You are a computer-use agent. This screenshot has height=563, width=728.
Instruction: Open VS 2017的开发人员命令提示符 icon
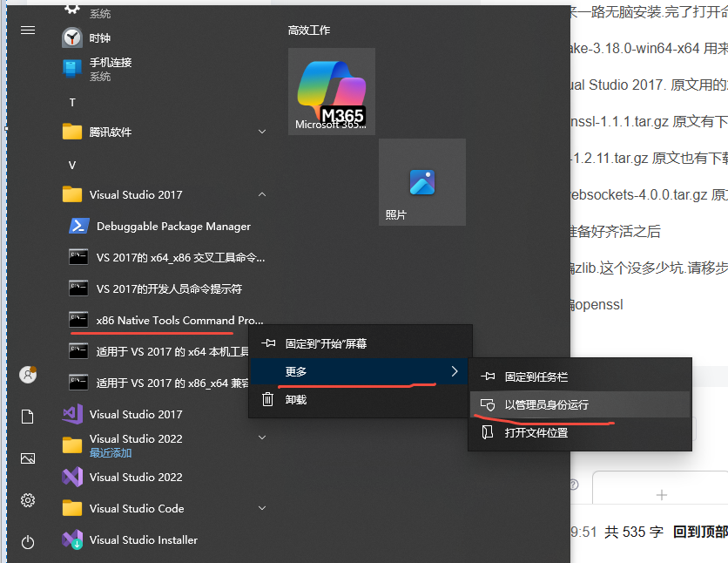tap(78, 288)
